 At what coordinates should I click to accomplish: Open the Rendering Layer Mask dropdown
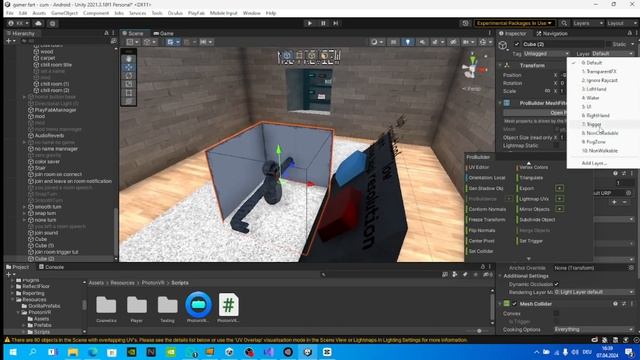point(594,292)
